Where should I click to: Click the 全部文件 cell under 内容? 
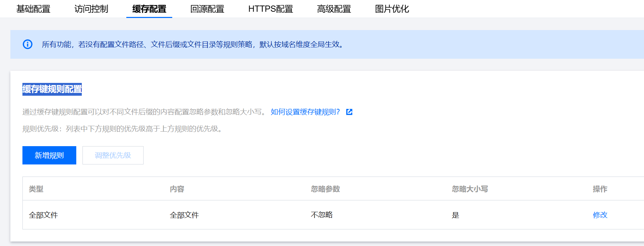coord(184,215)
